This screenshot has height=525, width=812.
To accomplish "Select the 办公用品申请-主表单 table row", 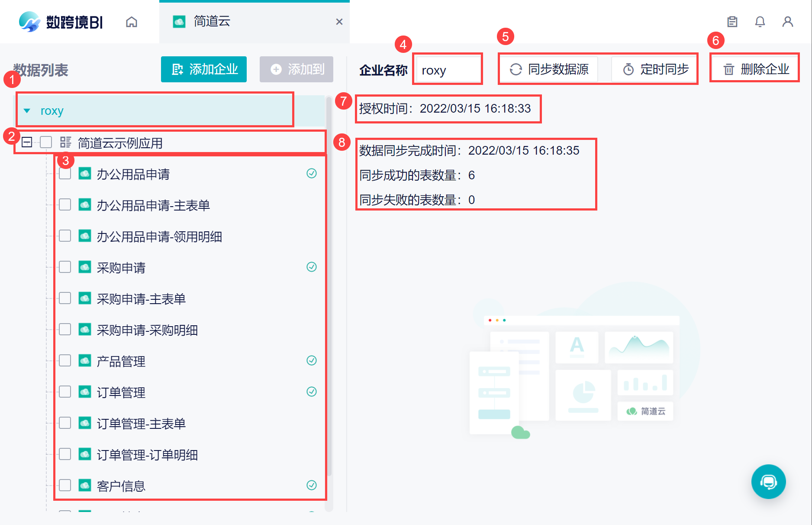I will 190,205.
